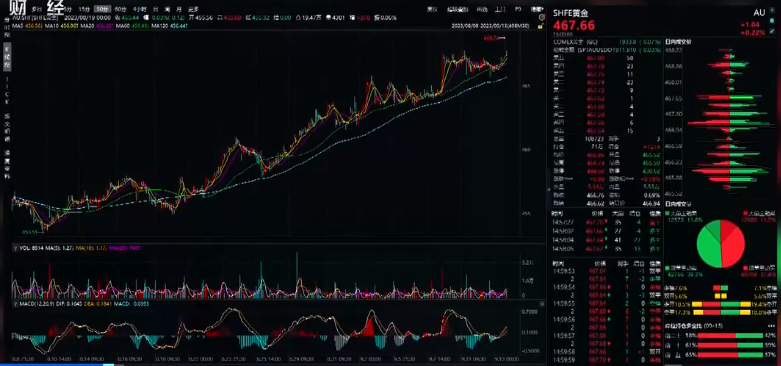The width and height of the screenshot is (781, 366).
Task: Click the 14:59:56 tick trade row
Action: pyautogui.click(x=606, y=319)
